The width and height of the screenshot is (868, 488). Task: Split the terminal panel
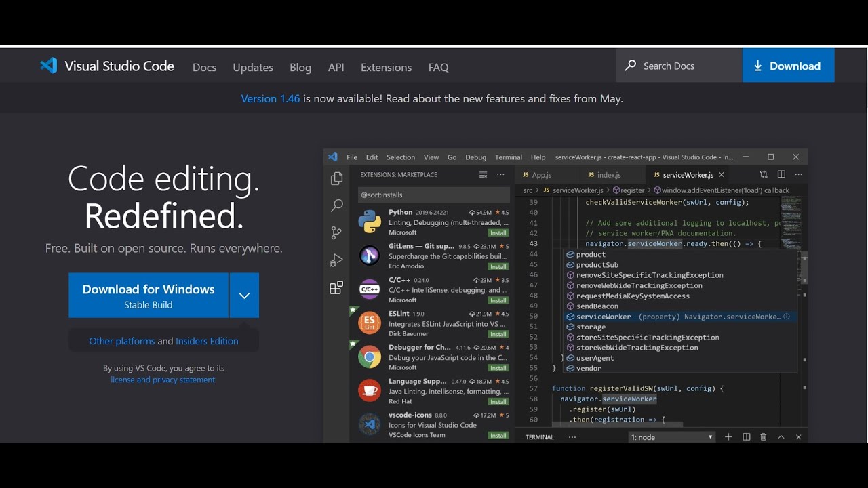[746, 437]
